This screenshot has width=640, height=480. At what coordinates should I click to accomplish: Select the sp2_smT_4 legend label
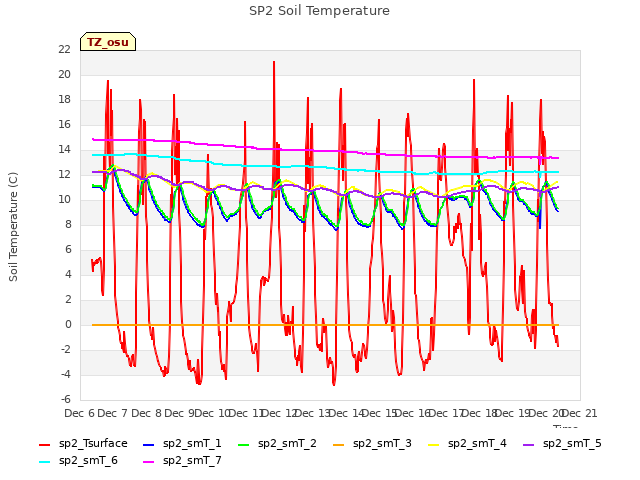(x=477, y=443)
